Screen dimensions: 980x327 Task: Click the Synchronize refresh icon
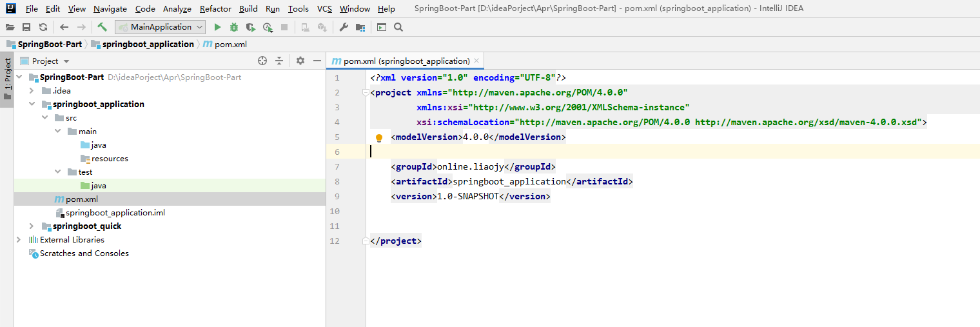coord(43,27)
